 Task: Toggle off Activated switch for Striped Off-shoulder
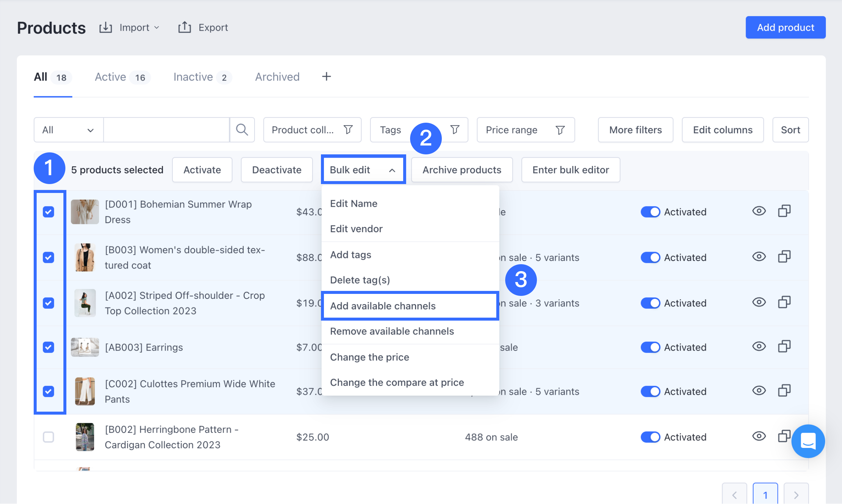pyautogui.click(x=649, y=303)
